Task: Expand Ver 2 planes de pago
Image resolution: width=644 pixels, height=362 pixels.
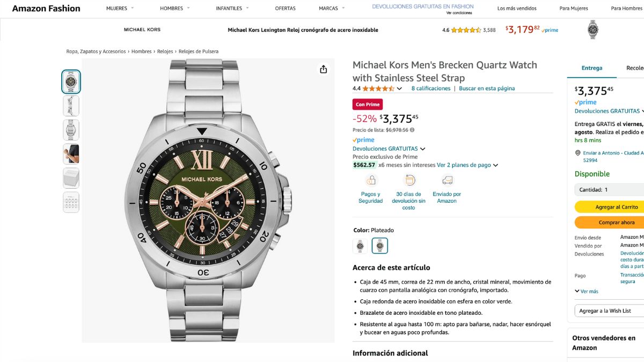Action: tap(467, 165)
